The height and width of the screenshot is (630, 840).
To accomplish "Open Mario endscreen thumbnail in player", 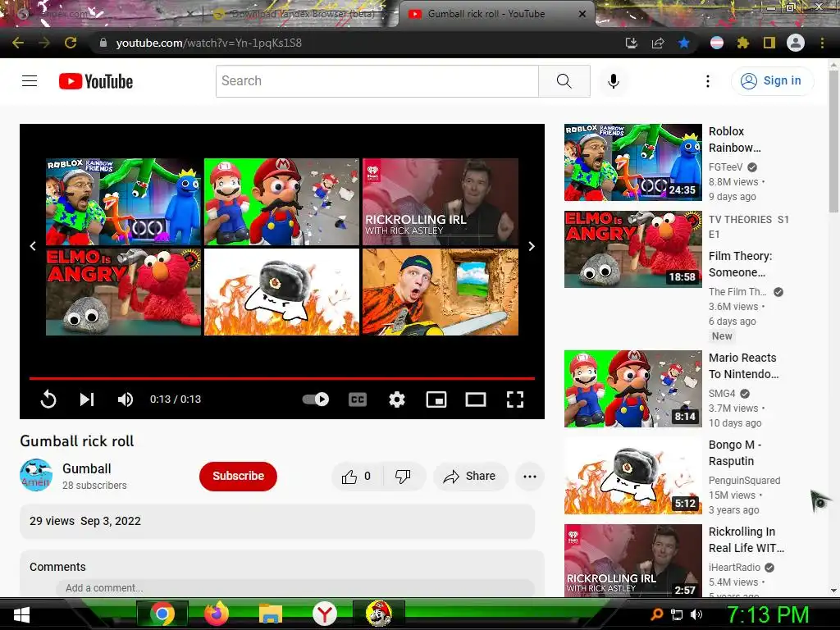I will 282,202.
